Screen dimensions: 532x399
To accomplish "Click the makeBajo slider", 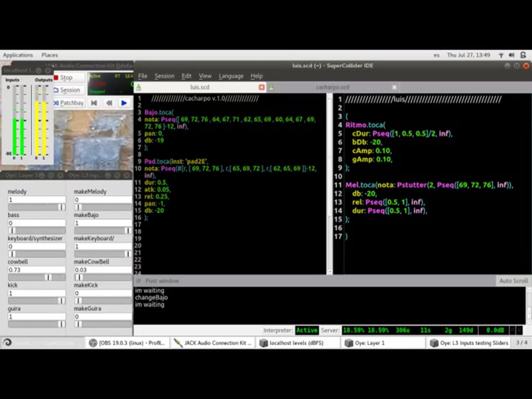I will [103, 231].
